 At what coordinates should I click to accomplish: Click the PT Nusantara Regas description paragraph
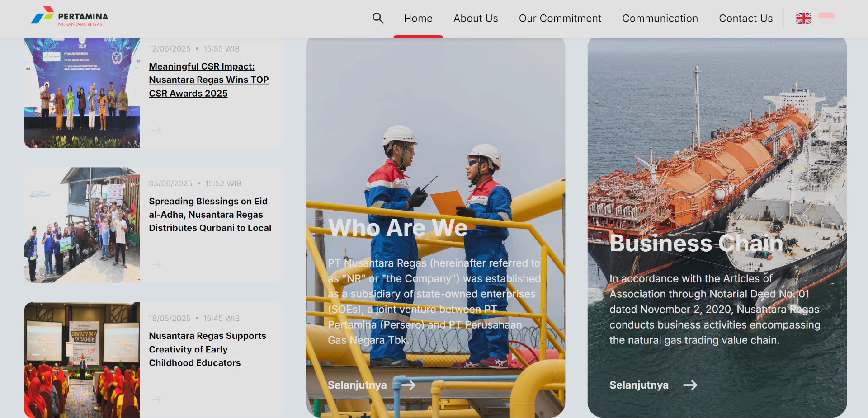click(x=434, y=301)
